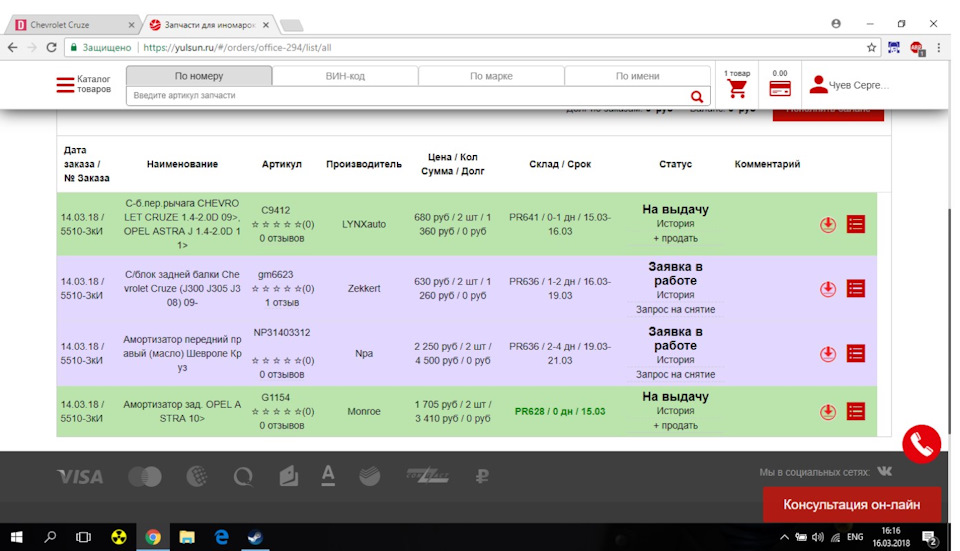Click the ENG language indicator in tray

(855, 537)
